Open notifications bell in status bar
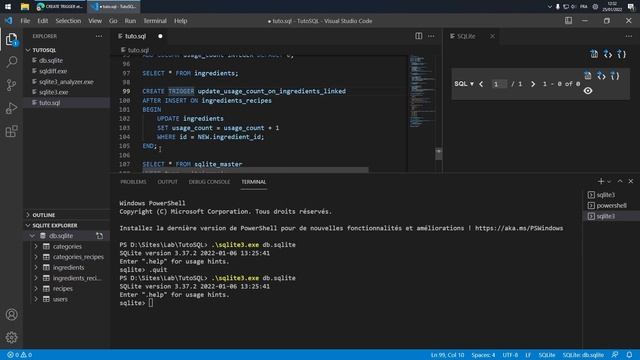This screenshot has width=640, height=360. tap(629, 355)
